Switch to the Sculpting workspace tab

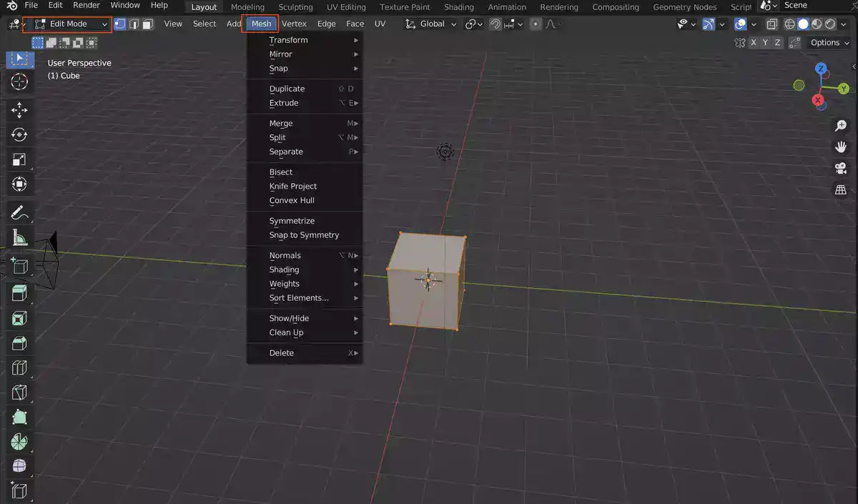[295, 7]
